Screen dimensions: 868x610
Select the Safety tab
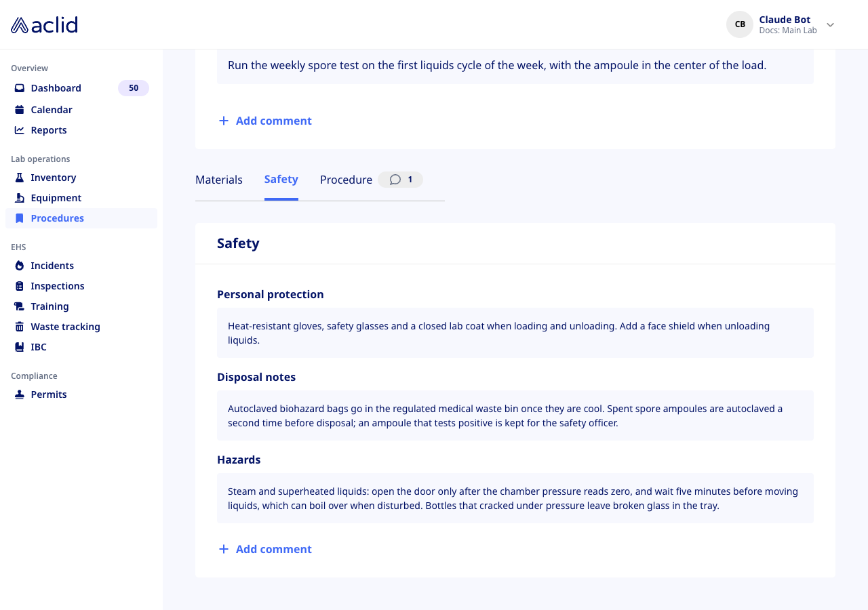click(281, 179)
